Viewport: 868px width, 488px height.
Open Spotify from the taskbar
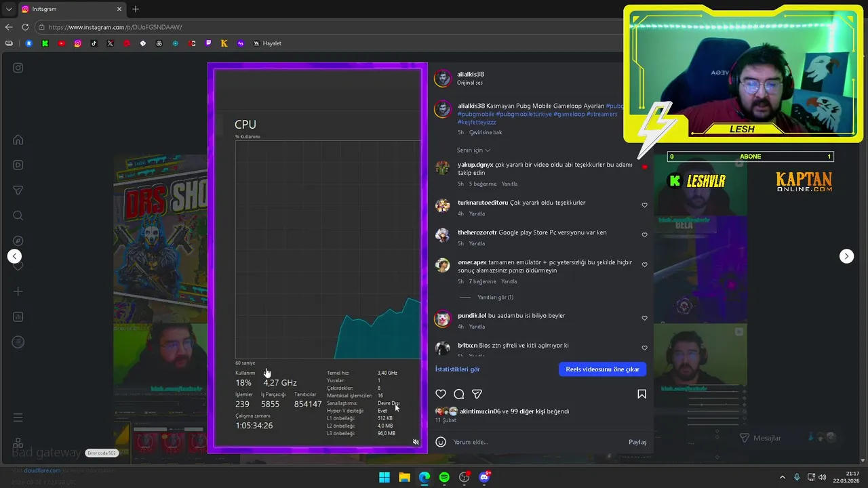click(x=444, y=477)
